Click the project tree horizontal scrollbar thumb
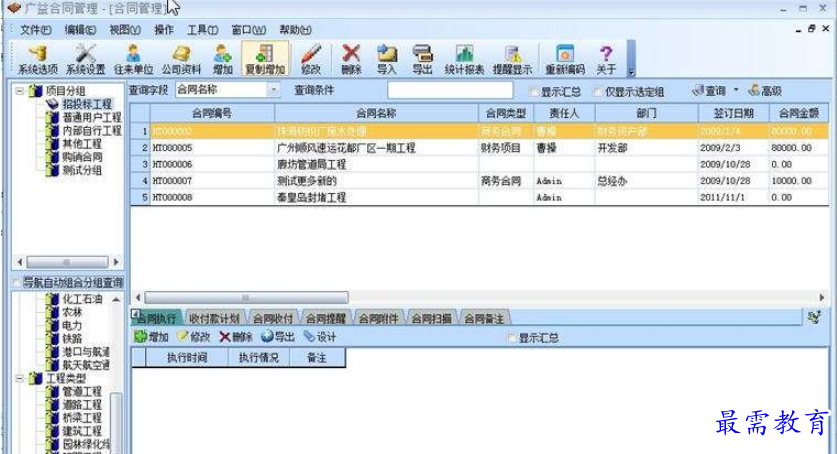This screenshot has width=837, height=454. coord(67,262)
